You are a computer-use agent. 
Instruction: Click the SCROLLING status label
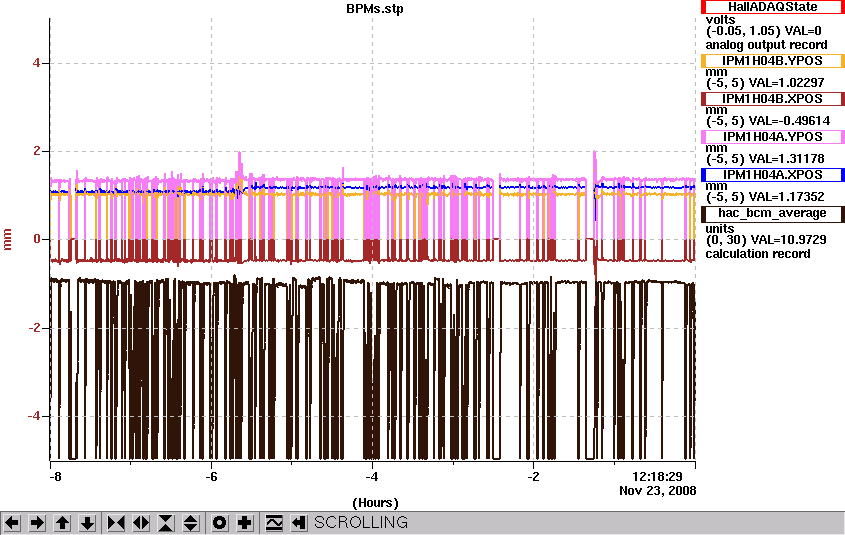click(361, 523)
